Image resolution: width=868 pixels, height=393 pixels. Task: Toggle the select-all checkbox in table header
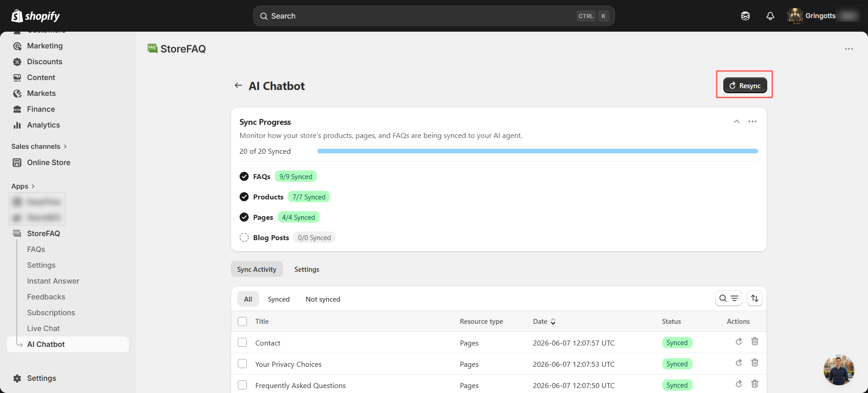click(242, 322)
